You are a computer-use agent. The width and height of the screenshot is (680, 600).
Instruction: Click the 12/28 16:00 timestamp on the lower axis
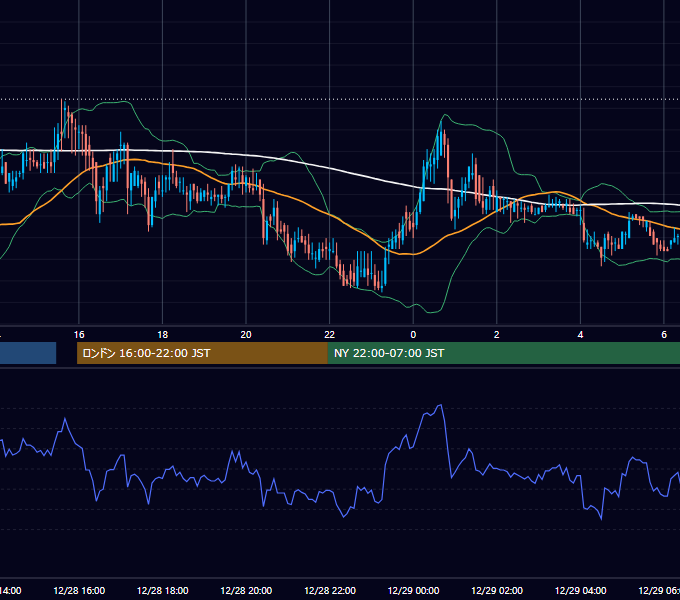[79, 590]
